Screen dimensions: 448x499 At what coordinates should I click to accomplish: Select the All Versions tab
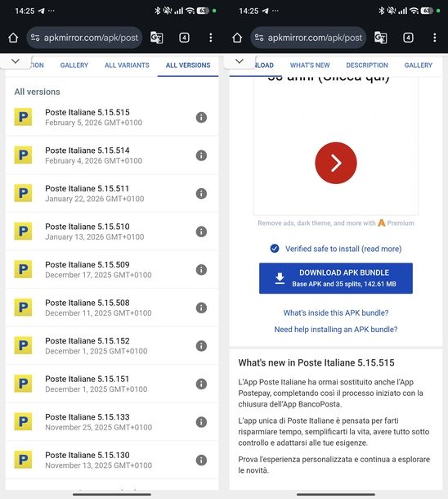coord(188,65)
